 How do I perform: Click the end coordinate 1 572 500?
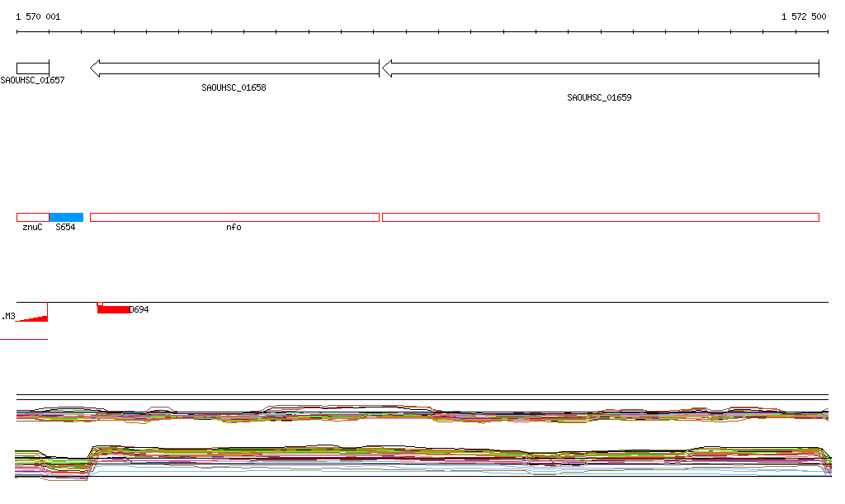click(804, 16)
